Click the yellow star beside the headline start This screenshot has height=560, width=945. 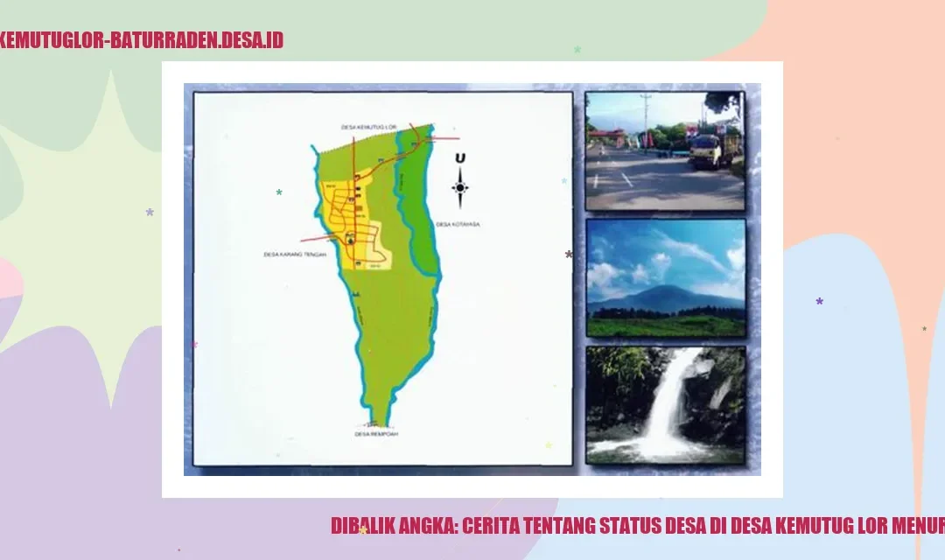click(x=363, y=530)
